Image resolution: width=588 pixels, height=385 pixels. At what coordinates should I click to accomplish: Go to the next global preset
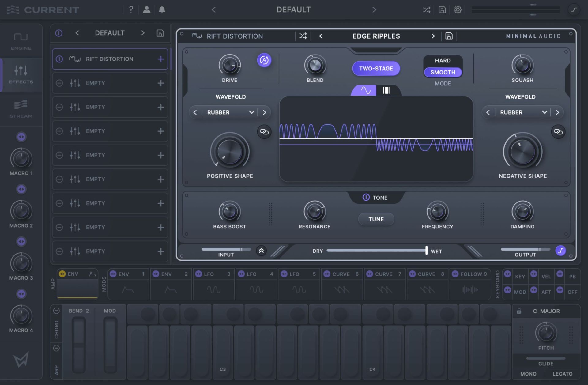(374, 10)
